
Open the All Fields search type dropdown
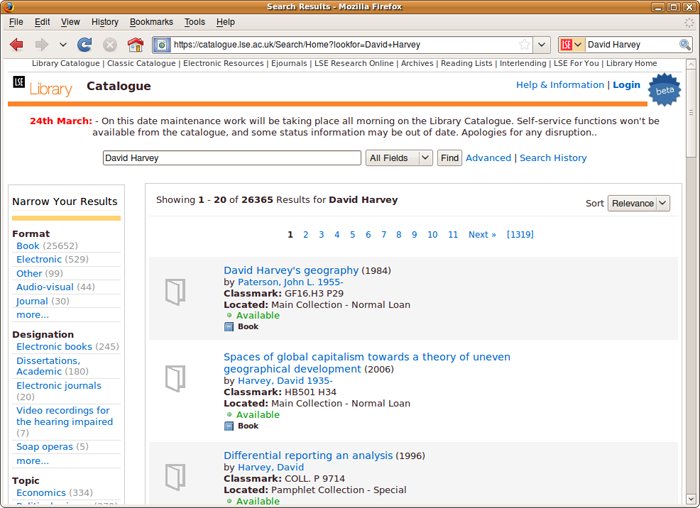pos(399,158)
